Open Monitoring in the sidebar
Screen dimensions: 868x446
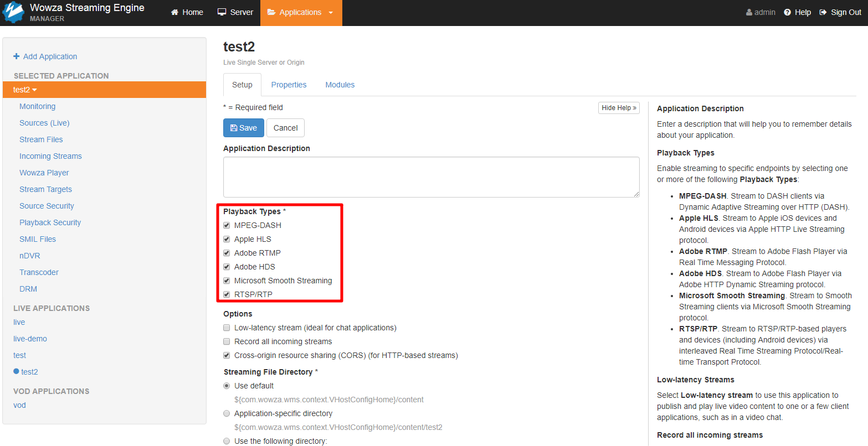[x=37, y=106]
